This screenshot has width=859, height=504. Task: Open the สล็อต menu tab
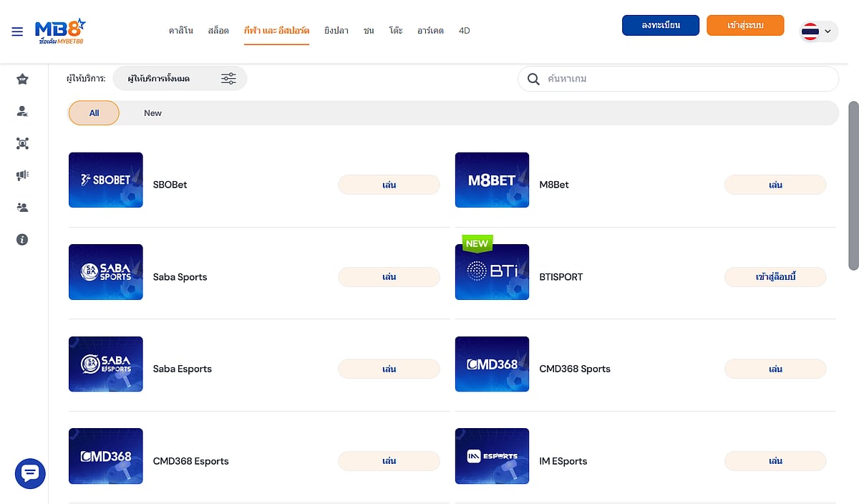pyautogui.click(x=218, y=31)
